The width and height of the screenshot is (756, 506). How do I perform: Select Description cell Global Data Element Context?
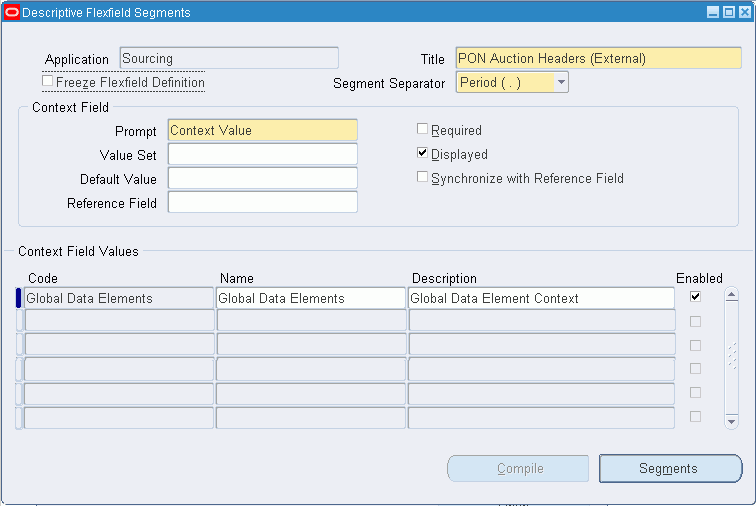(541, 298)
